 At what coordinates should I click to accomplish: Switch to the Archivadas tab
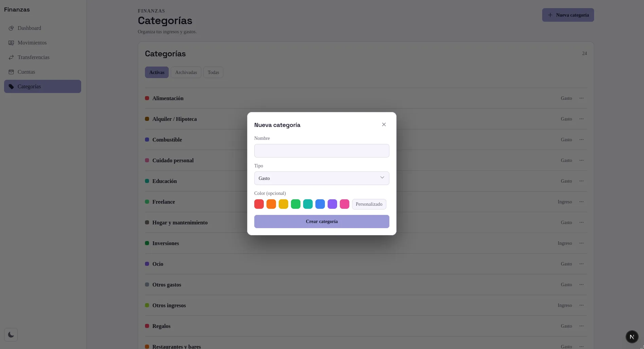[186, 72]
